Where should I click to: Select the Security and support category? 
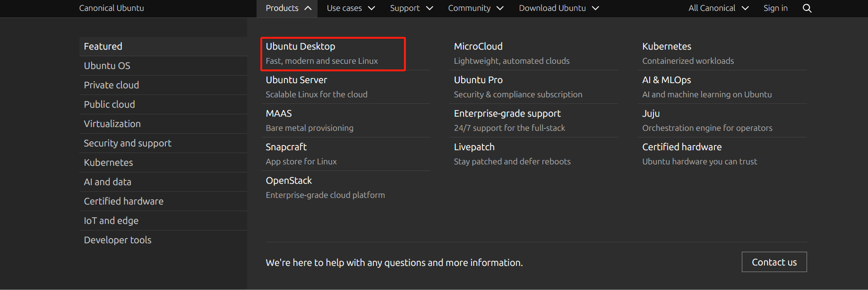click(163, 143)
